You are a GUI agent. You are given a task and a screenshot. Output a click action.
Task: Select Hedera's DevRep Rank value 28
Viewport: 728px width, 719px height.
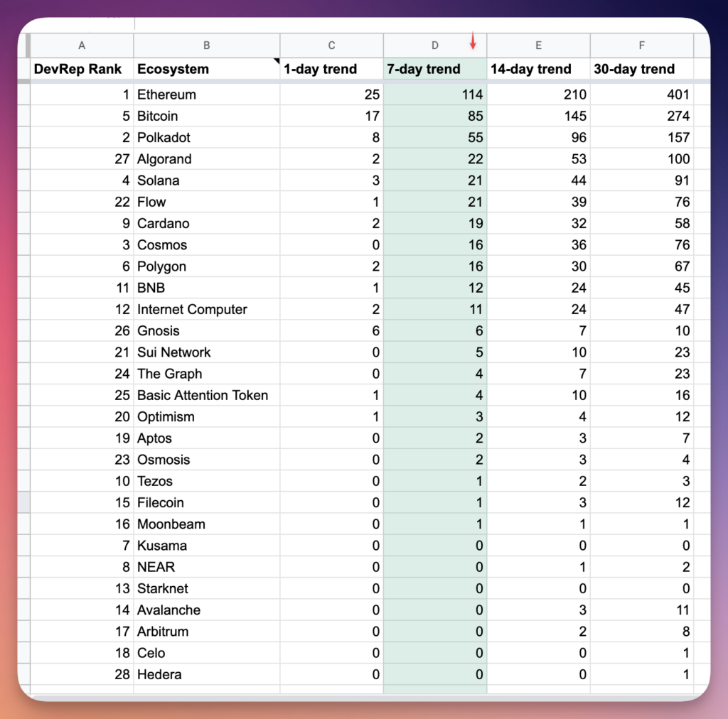(x=82, y=675)
